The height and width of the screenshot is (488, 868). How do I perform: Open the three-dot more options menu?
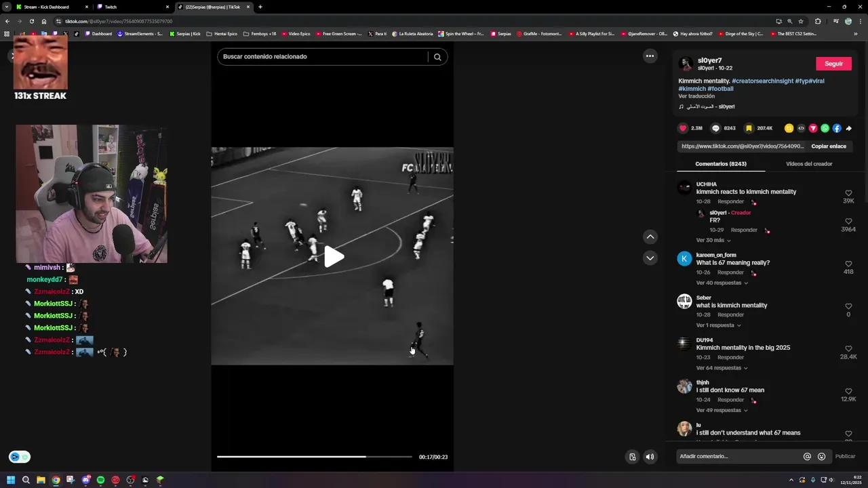[x=650, y=56]
